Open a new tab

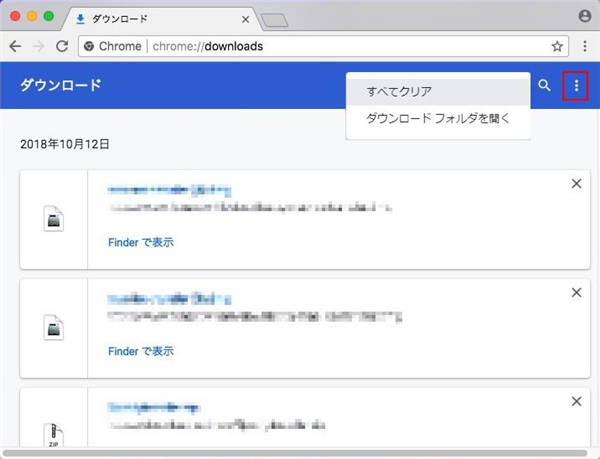coord(274,20)
